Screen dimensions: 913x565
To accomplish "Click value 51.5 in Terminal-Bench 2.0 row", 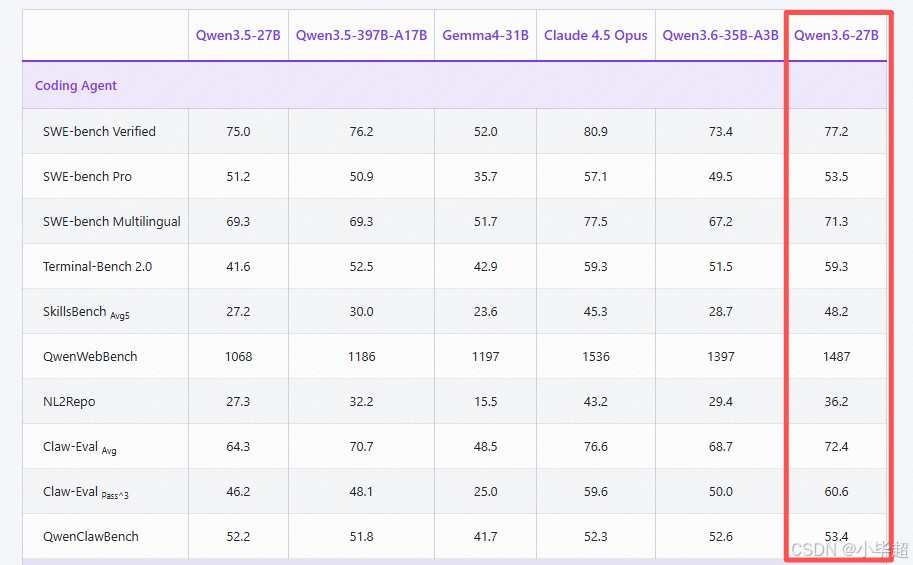I will click(x=720, y=267).
